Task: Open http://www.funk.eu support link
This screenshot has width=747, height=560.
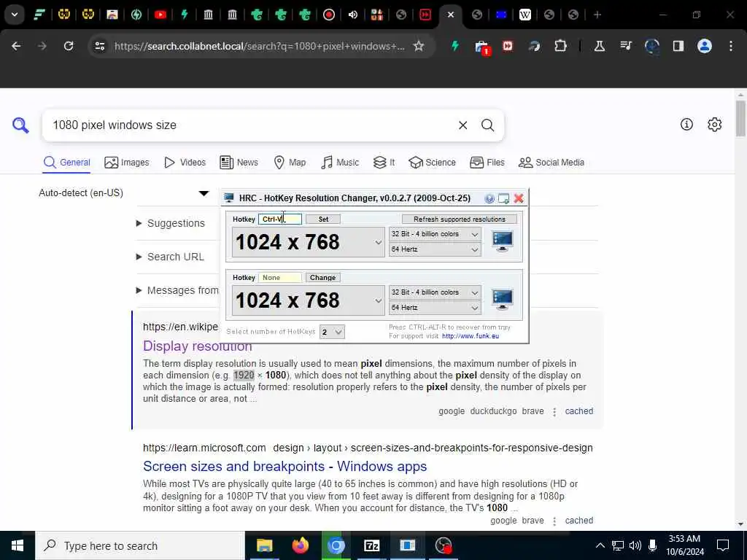Action: tap(471, 335)
